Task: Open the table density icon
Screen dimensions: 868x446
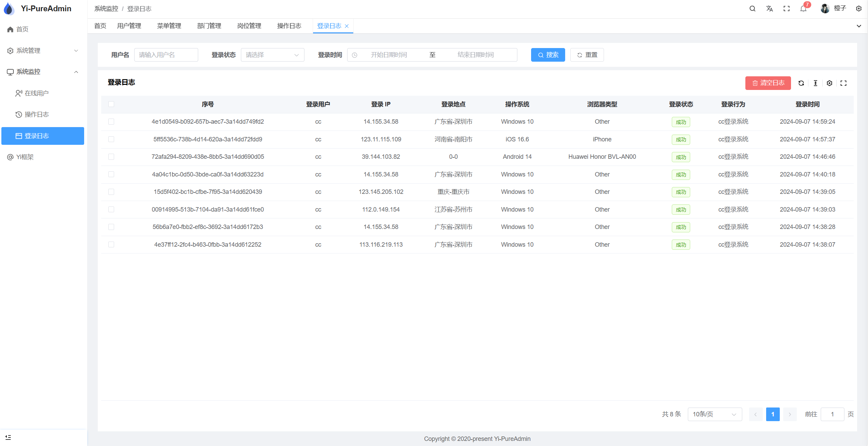Action: pos(816,83)
